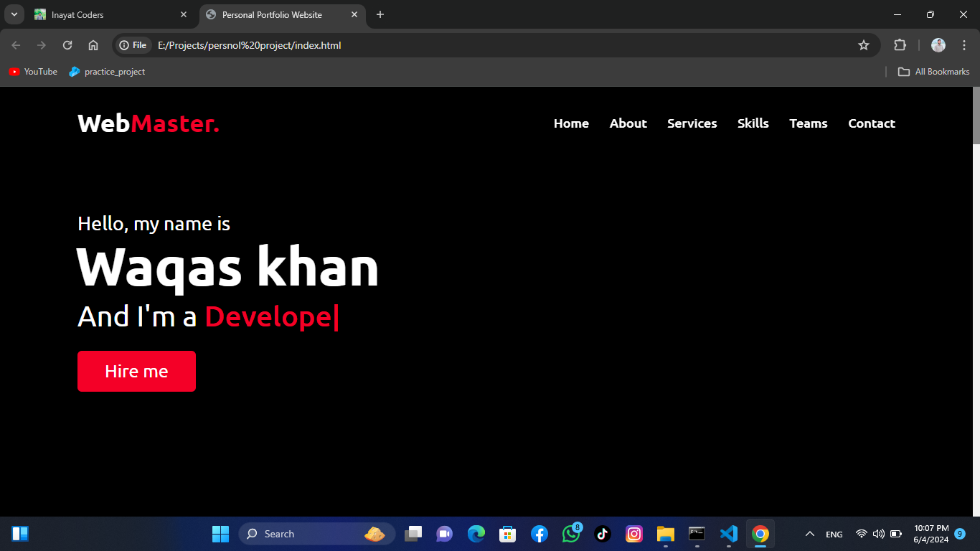Open File Explorer from the taskbar
980x551 pixels.
click(666, 534)
